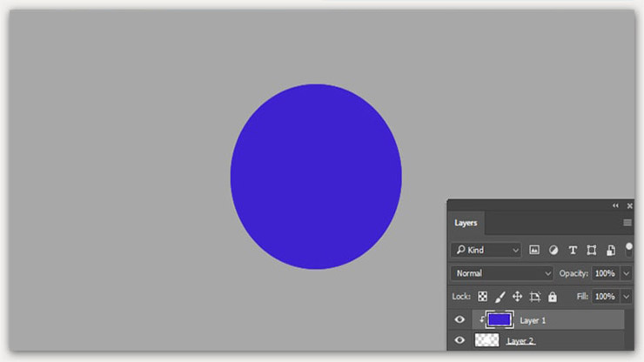This screenshot has width=644, height=362.
Task: Select Layer 1 blue thumbnail
Action: [500, 319]
